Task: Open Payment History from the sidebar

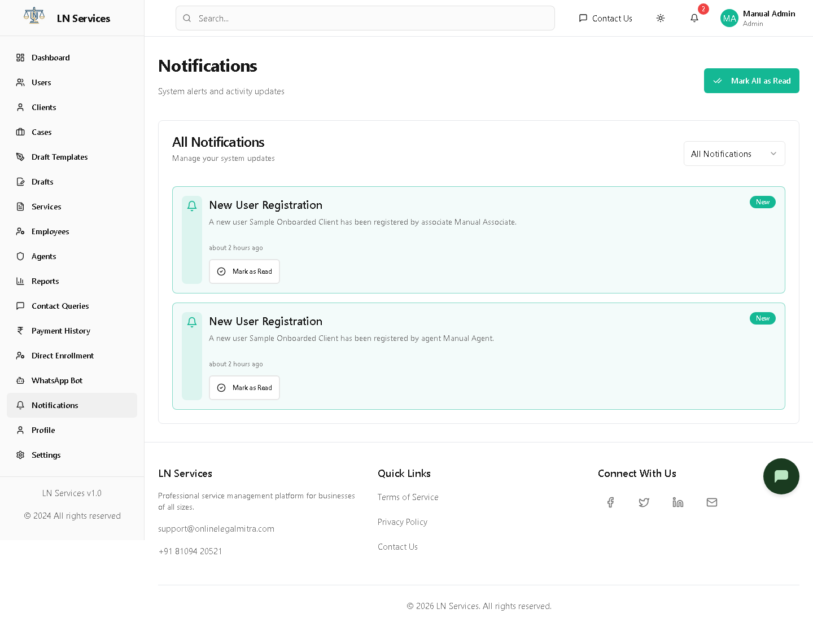Action: click(x=72, y=331)
